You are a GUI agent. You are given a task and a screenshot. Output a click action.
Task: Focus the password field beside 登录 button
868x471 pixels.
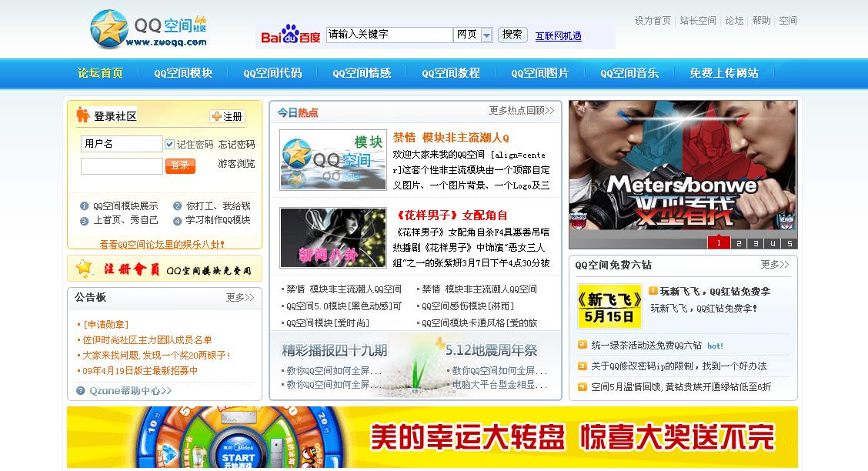pos(122,166)
